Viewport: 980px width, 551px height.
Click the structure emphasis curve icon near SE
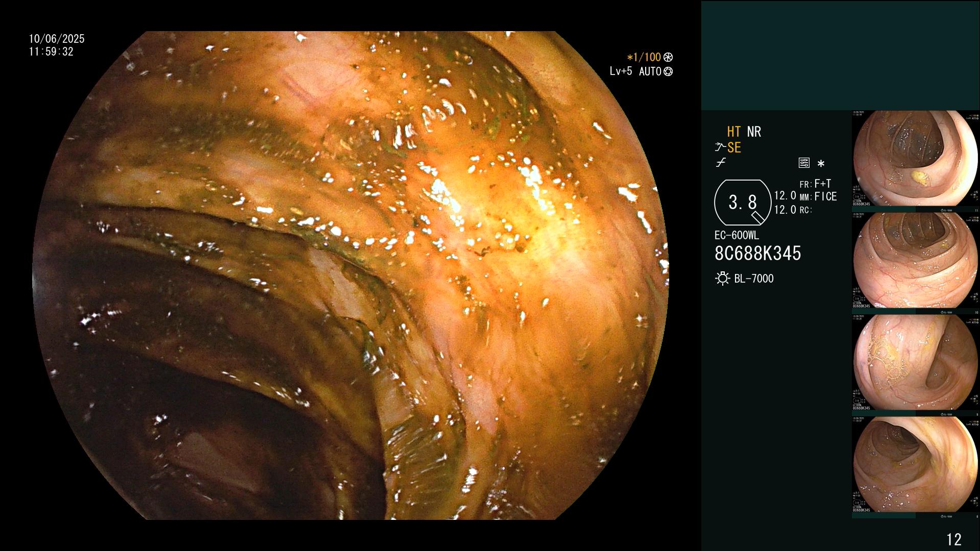(720, 147)
